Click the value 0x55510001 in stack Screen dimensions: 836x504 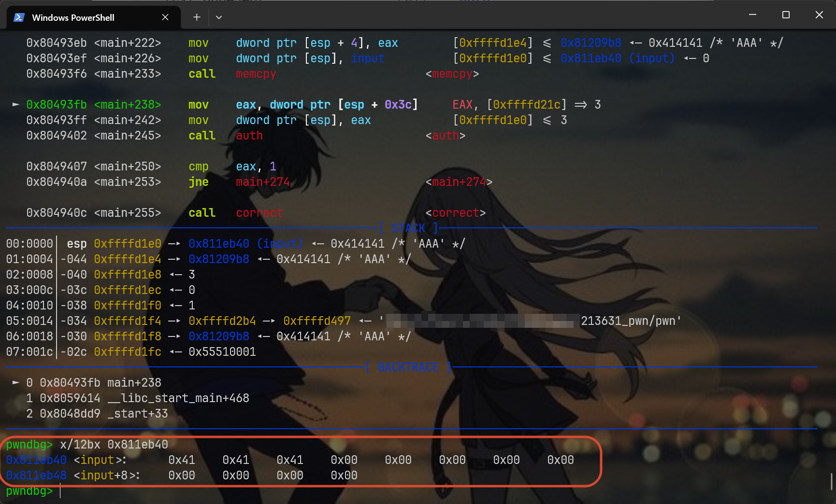(222, 352)
